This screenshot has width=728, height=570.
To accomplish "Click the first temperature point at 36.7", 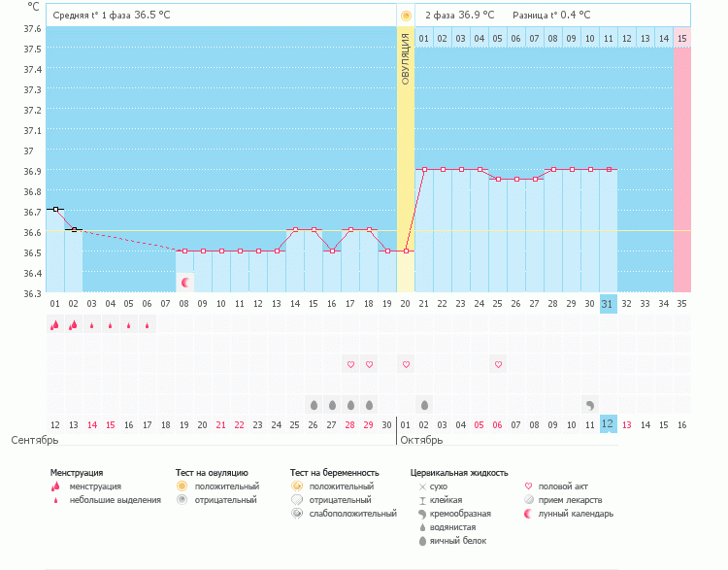I will [55, 209].
